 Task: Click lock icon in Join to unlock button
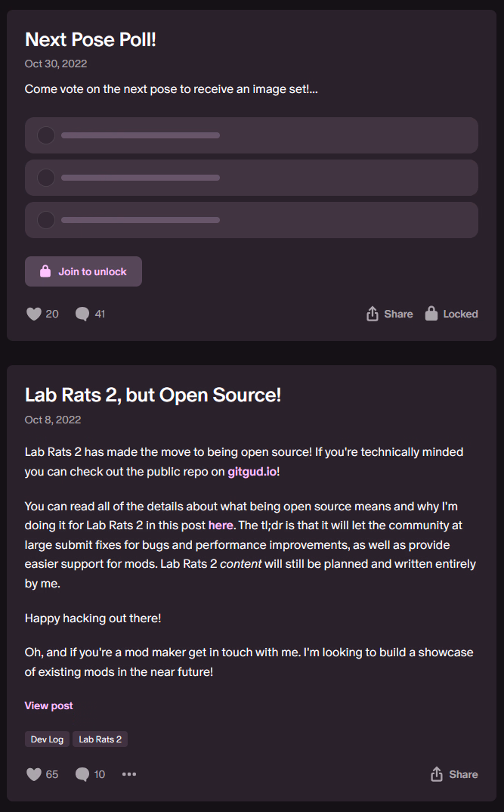pos(45,271)
